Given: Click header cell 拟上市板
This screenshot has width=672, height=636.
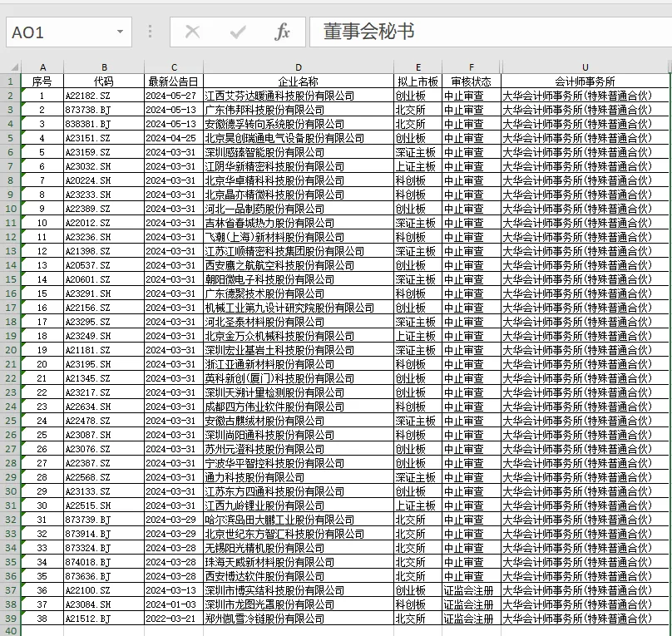Looking at the screenshot, I should pyautogui.click(x=418, y=81).
